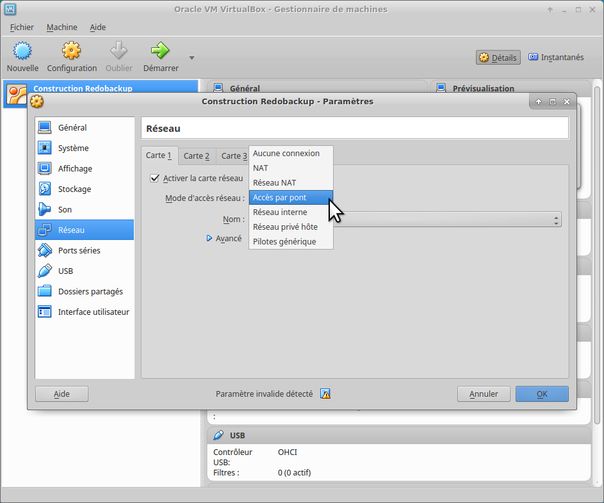Select Général settings category
604x503 pixels.
84,127
